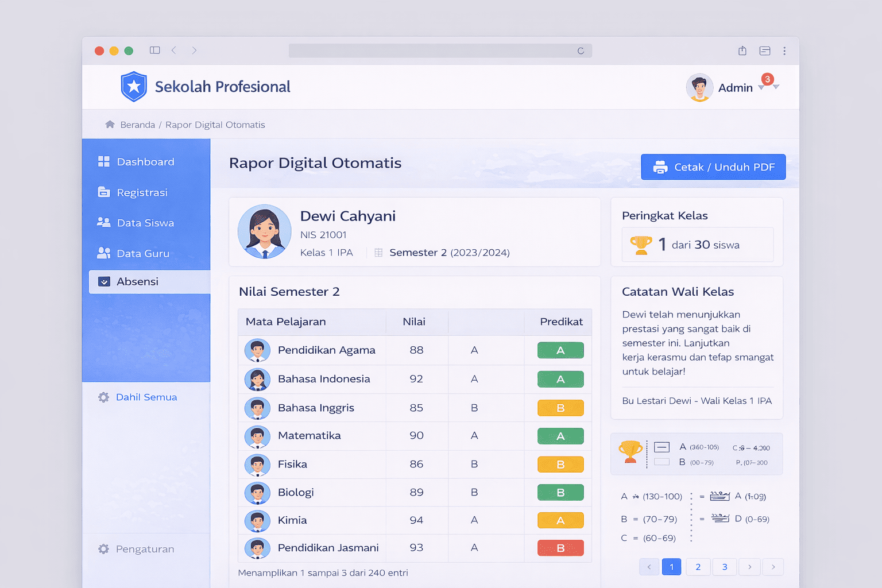This screenshot has height=588, width=882.
Task: Click the calendar icon beside Semester 2
Action: (x=378, y=253)
